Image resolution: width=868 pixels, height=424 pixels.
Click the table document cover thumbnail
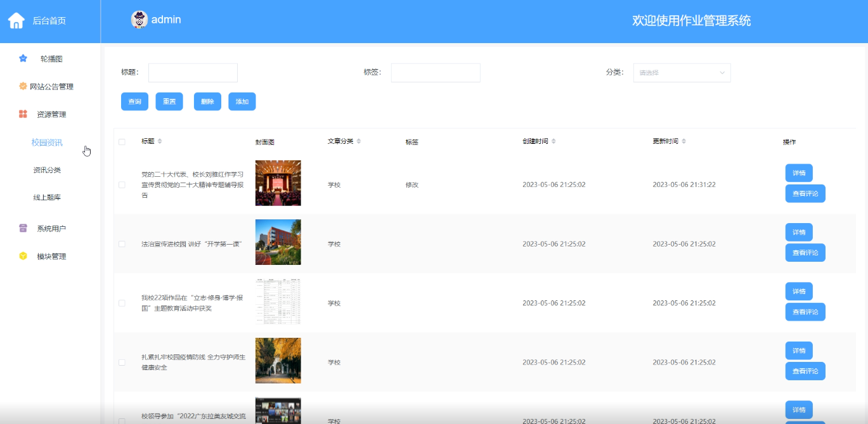click(278, 301)
